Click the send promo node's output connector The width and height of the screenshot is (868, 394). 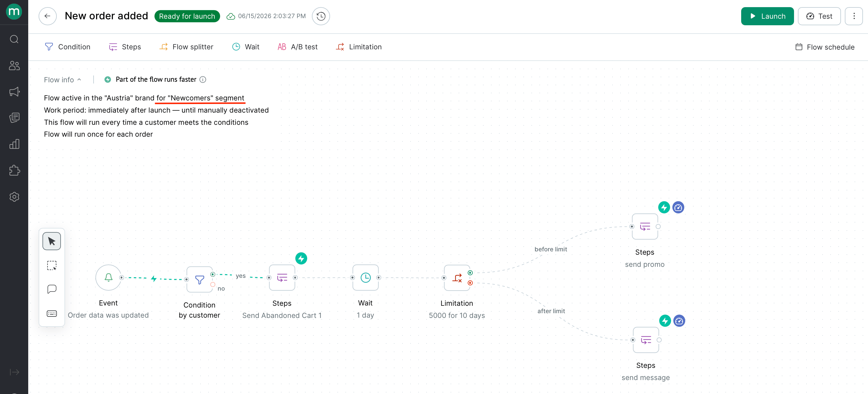pyautogui.click(x=658, y=226)
